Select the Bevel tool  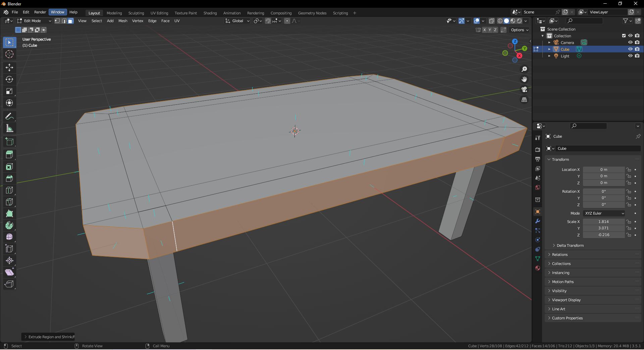[x=9, y=178]
